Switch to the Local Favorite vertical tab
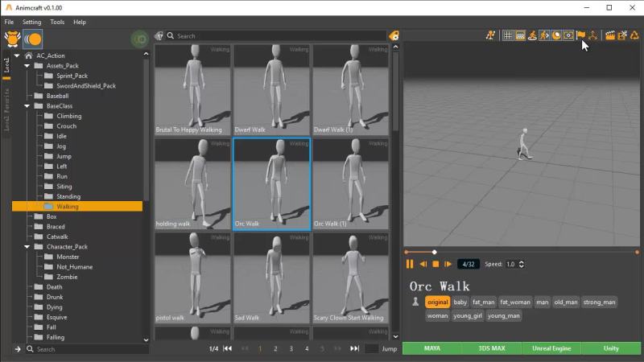The image size is (644, 362). pyautogui.click(x=6, y=109)
